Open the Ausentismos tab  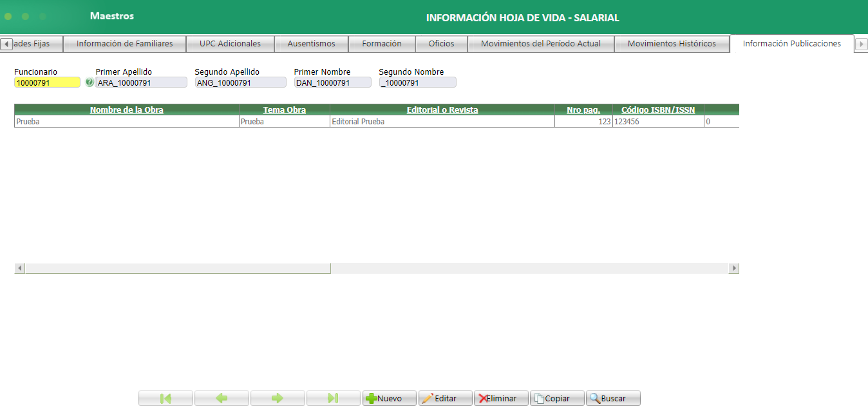point(311,44)
